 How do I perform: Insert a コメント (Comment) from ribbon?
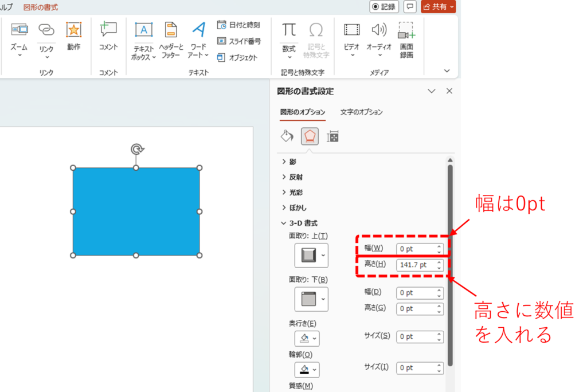click(x=108, y=30)
